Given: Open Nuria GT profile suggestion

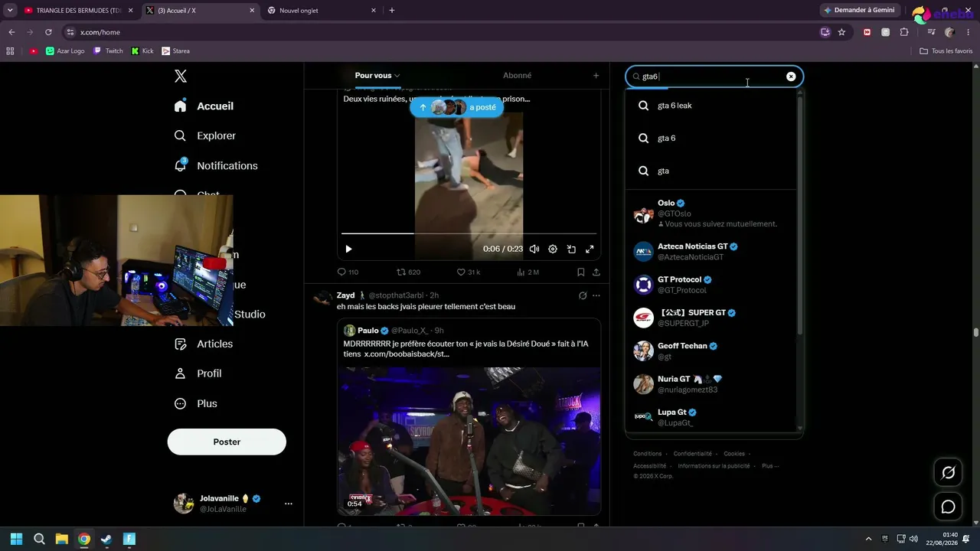Looking at the screenshot, I should coord(711,384).
